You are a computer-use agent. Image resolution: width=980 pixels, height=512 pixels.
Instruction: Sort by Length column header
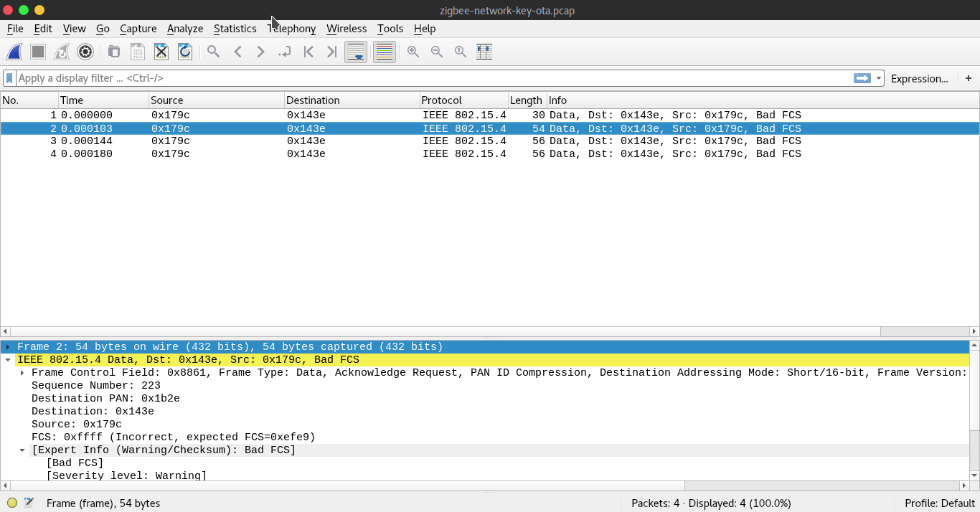(x=527, y=100)
